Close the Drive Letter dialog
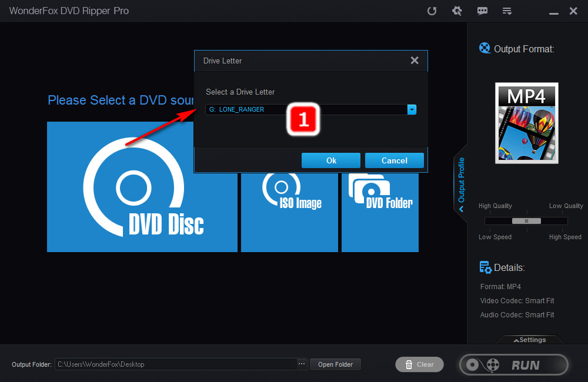The height and width of the screenshot is (382, 588). pyautogui.click(x=415, y=61)
